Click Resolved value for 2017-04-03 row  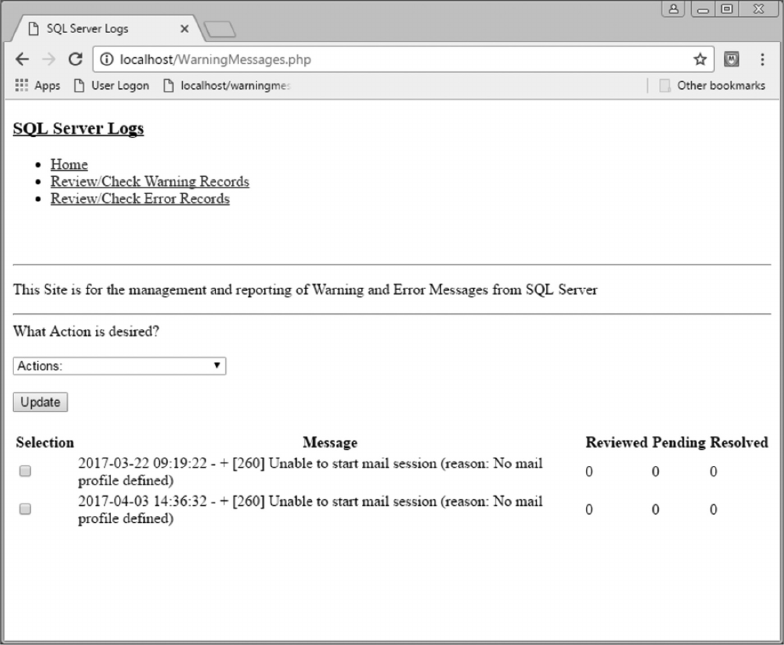click(714, 510)
